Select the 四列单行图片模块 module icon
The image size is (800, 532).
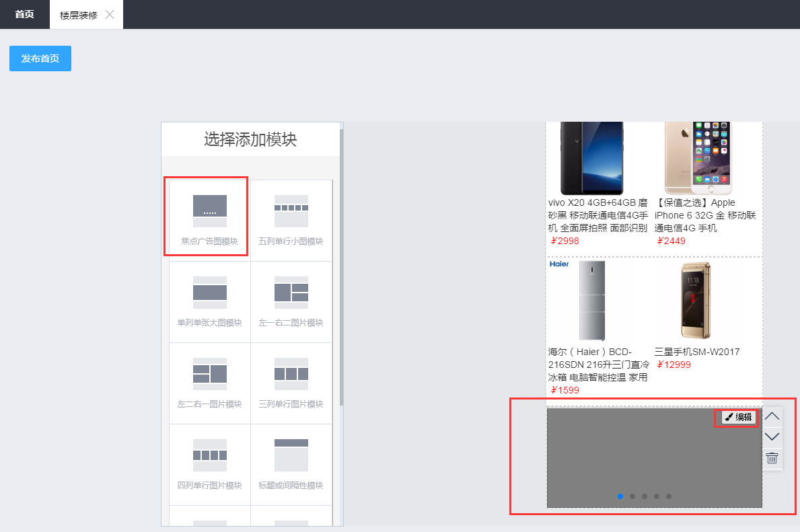[210, 455]
